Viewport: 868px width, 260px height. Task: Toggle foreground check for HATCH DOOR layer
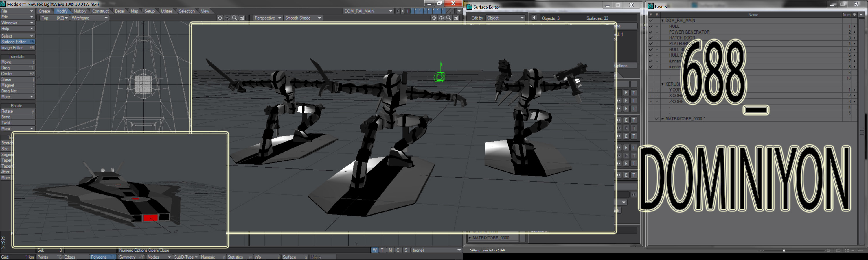(x=651, y=38)
